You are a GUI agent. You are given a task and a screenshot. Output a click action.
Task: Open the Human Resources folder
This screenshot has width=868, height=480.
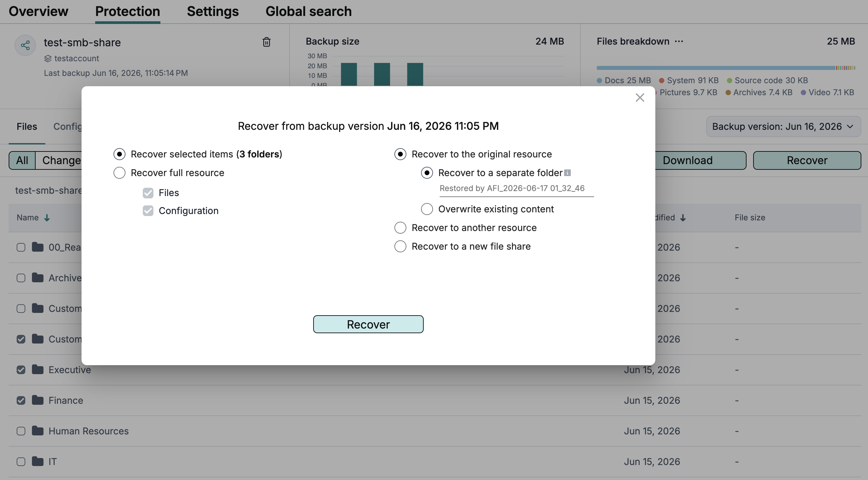point(89,431)
